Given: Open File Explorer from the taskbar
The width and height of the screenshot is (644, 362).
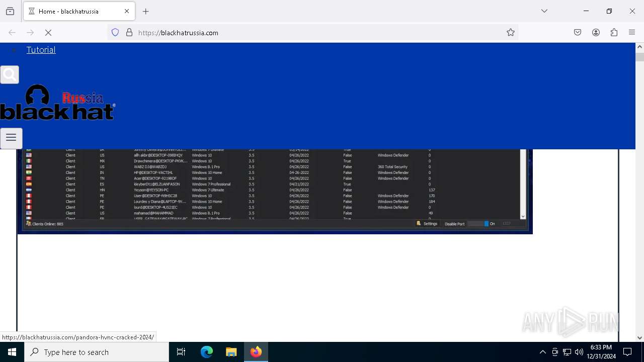Looking at the screenshot, I should pyautogui.click(x=231, y=352).
